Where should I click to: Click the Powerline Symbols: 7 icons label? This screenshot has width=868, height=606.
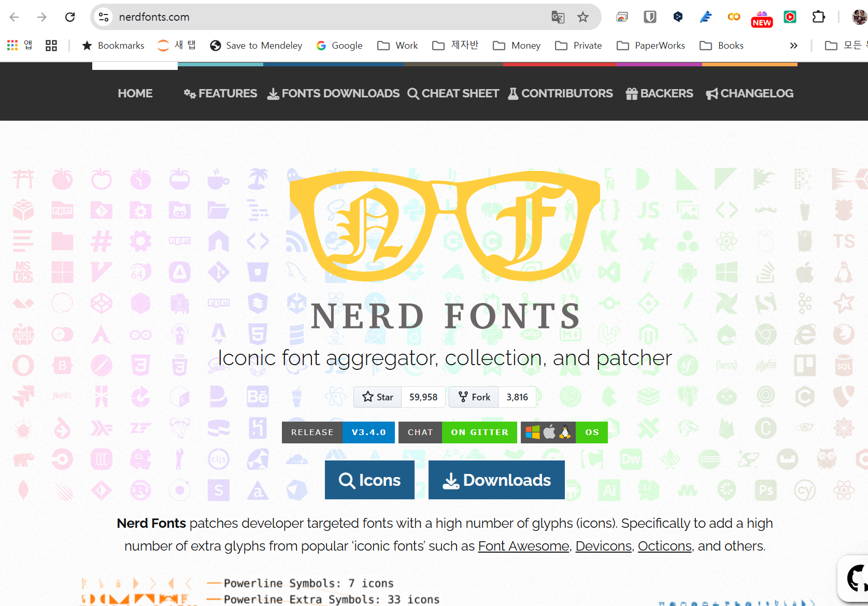(309, 583)
